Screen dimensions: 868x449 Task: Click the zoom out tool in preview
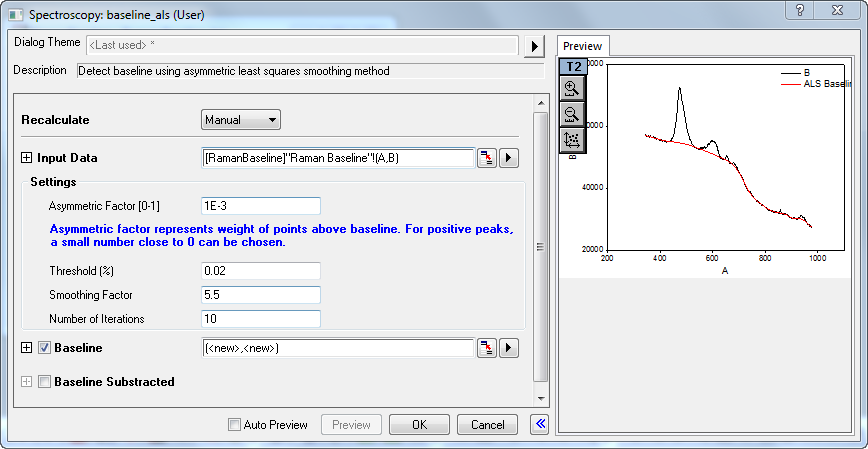[572, 114]
